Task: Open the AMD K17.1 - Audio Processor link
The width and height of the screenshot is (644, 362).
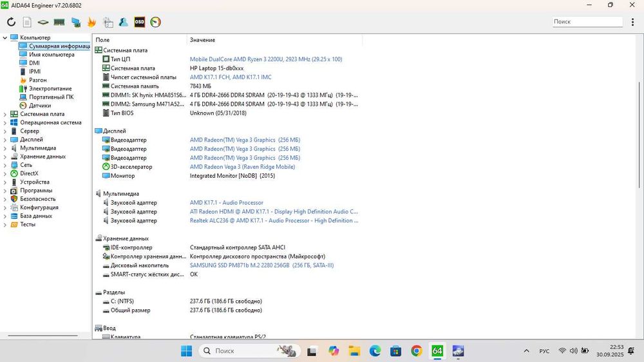Action: point(226,202)
